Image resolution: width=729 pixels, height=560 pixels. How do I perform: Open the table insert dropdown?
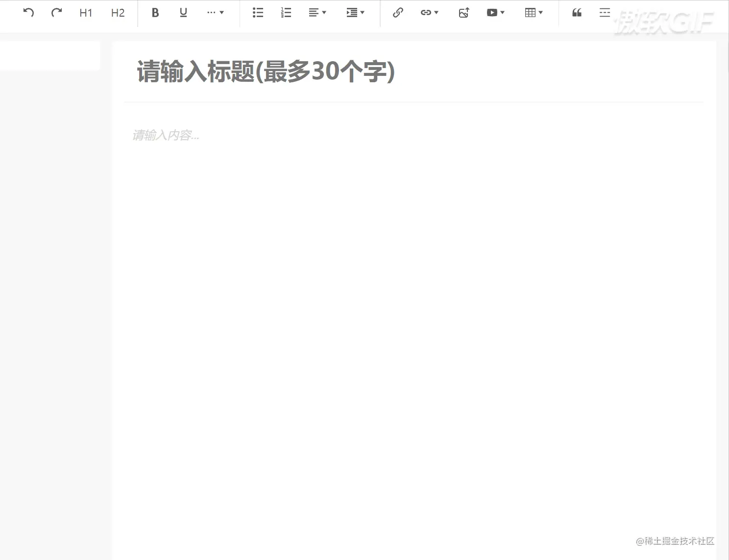point(534,13)
